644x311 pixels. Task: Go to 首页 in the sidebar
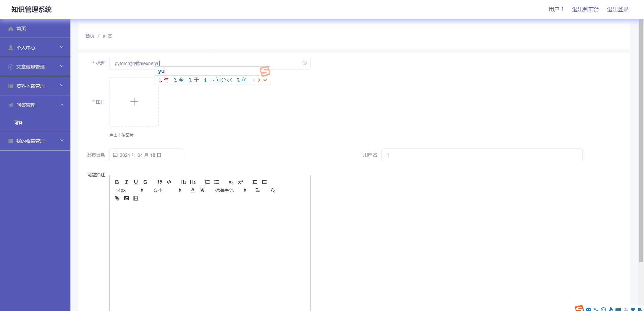(x=21, y=29)
